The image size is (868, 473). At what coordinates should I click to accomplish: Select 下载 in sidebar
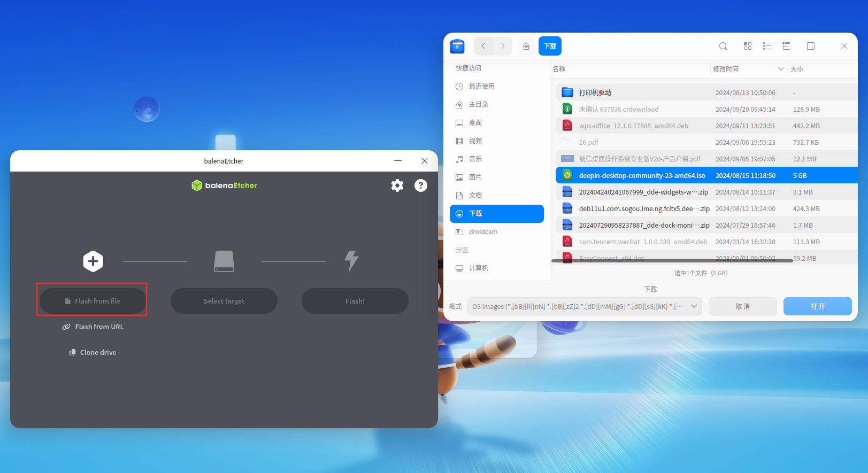click(x=497, y=213)
